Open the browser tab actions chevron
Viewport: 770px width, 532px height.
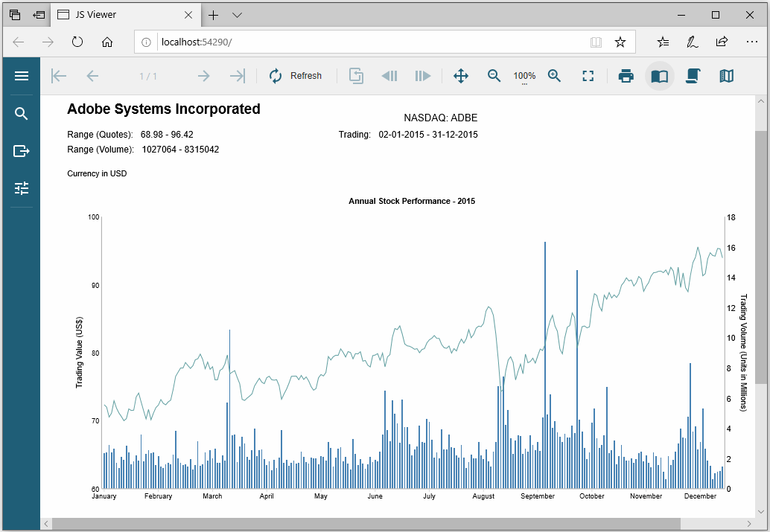tap(237, 15)
